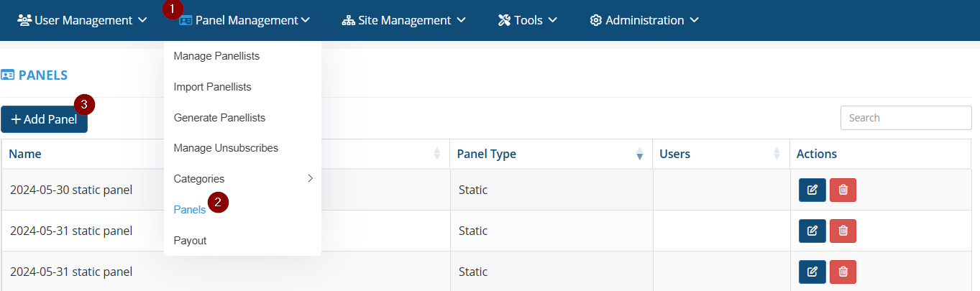Click edit icon for 2024-05-30 static panel
This screenshot has width=980, height=291.
tap(812, 190)
